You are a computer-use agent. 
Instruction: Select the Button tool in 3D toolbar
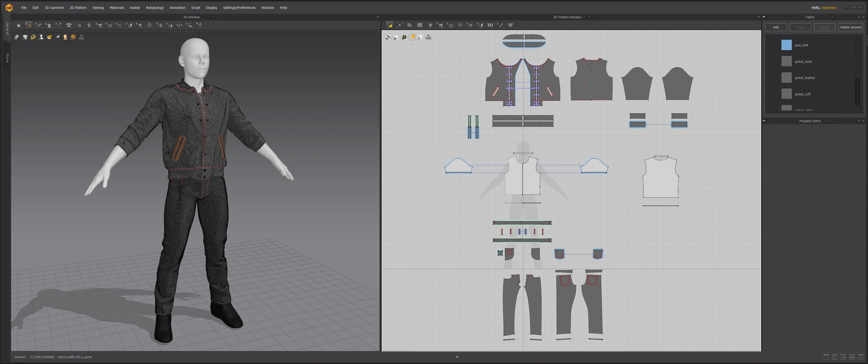(139, 25)
